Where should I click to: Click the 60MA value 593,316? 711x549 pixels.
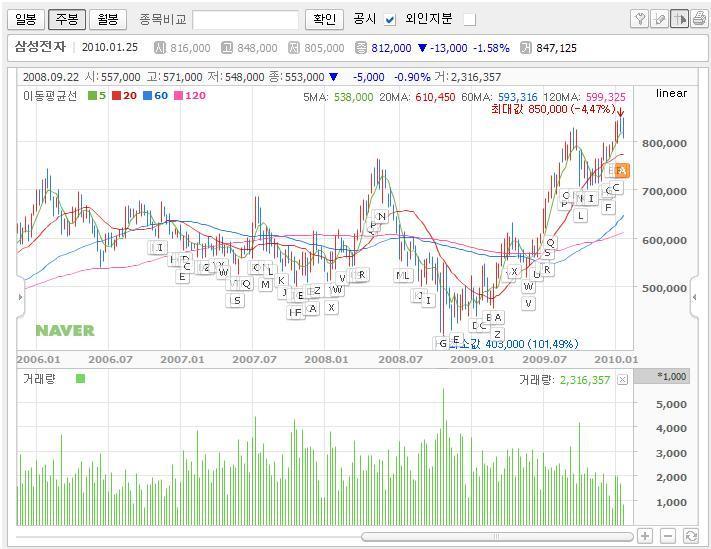517,97
